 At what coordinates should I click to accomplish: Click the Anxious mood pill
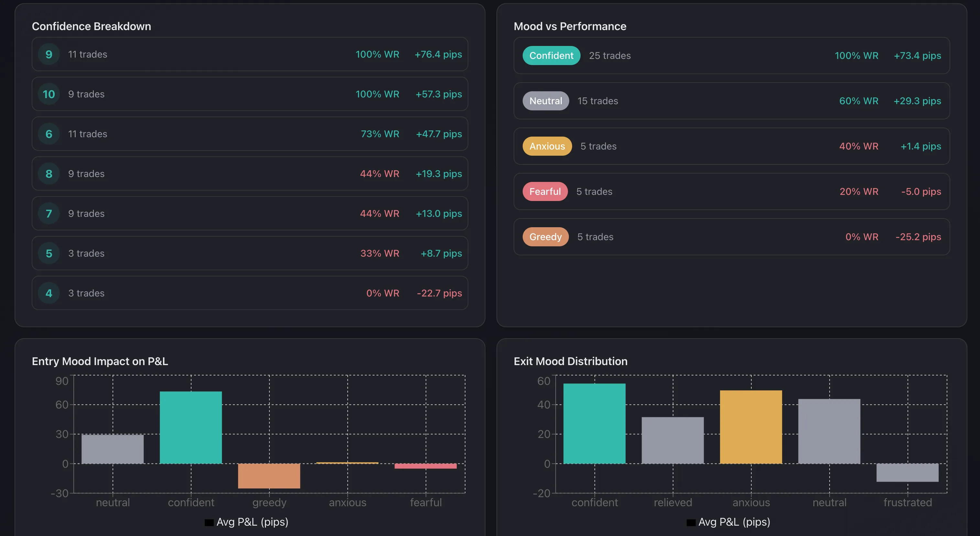point(547,146)
